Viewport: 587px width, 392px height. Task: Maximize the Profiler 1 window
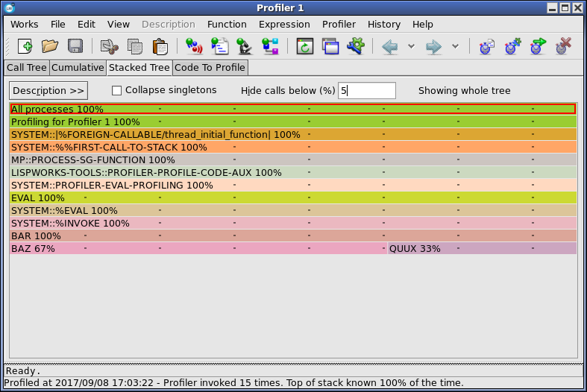point(565,7)
